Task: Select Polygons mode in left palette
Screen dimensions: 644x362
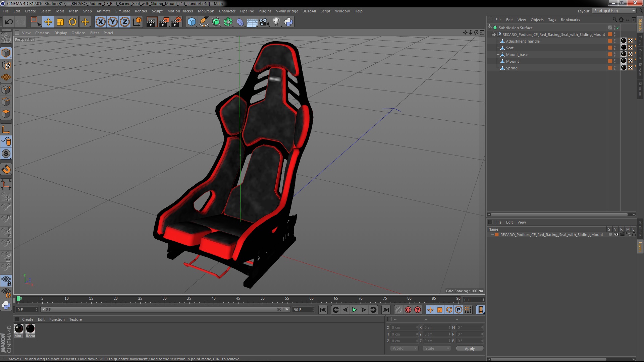Action: tap(6, 114)
